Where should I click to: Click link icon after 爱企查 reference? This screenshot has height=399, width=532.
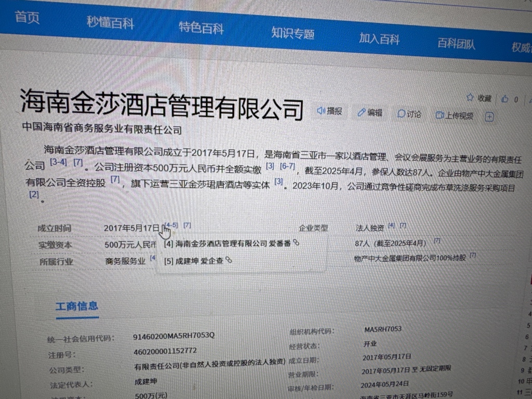229,260
